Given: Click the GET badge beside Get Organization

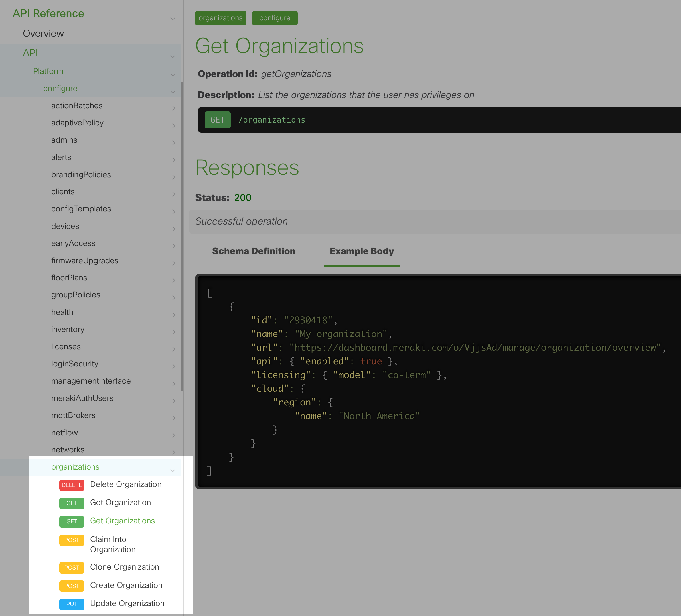Looking at the screenshot, I should click(72, 503).
